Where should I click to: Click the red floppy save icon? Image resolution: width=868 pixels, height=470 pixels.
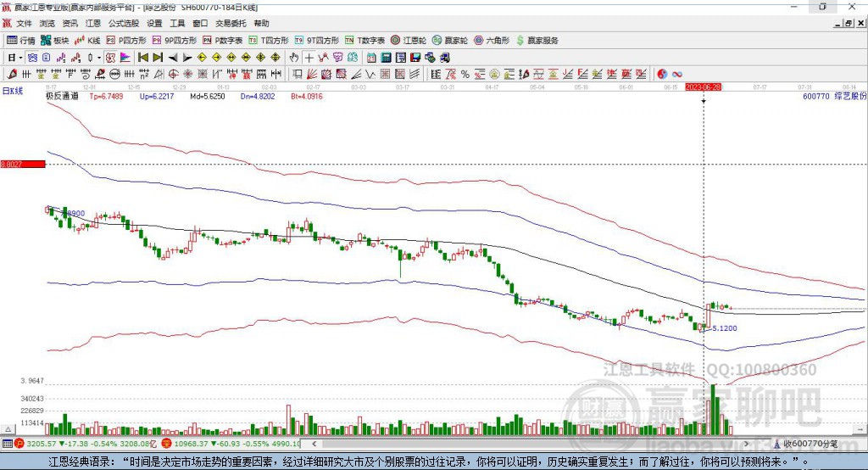click(x=415, y=58)
